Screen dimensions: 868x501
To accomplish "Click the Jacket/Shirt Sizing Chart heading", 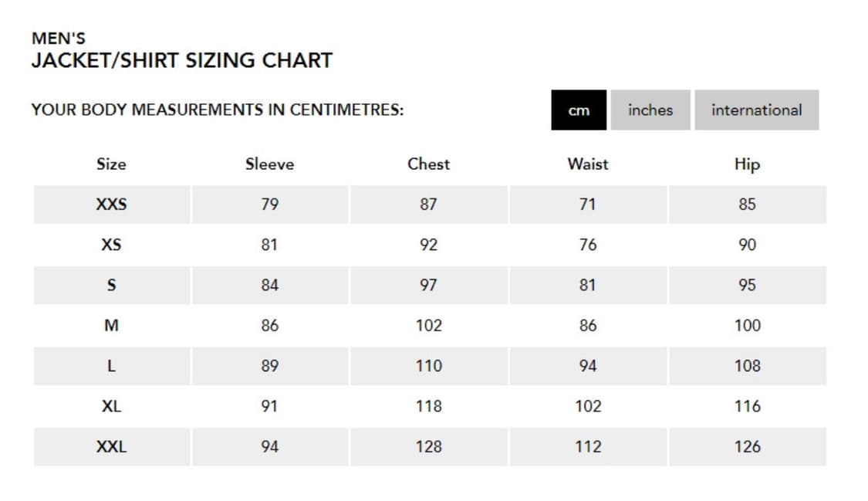I will tap(181, 60).
